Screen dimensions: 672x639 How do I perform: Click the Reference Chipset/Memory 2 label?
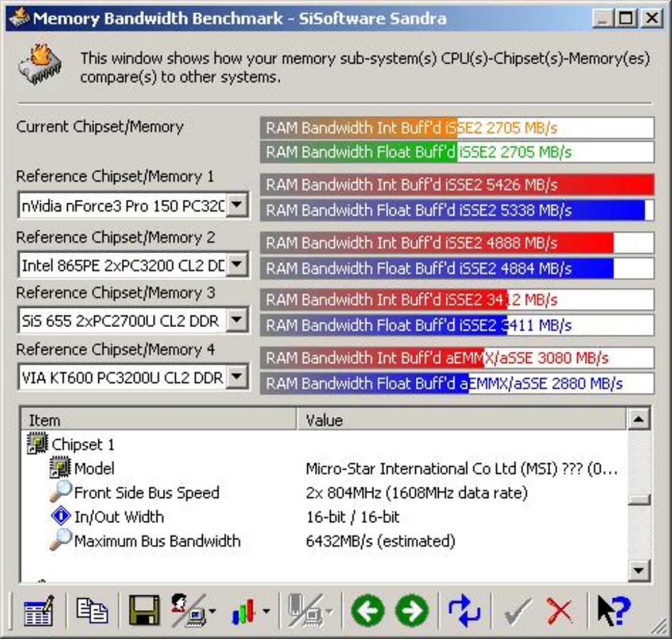click(x=115, y=237)
